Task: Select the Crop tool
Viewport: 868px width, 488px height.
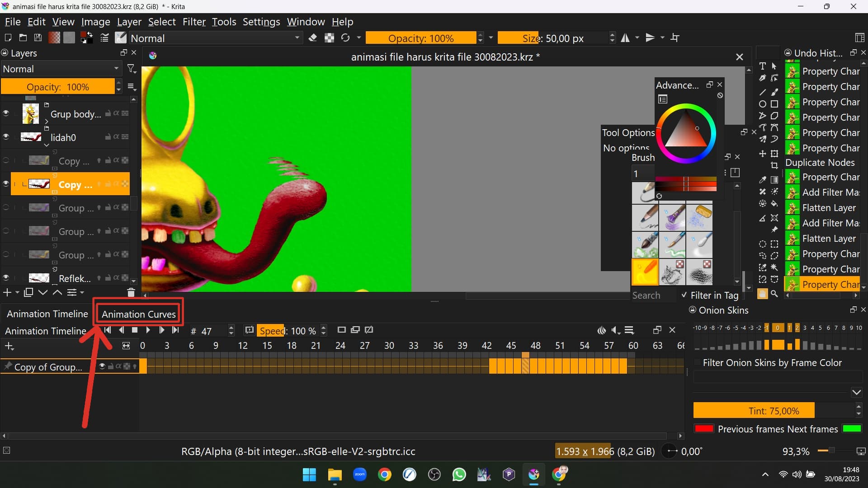Action: (774, 165)
